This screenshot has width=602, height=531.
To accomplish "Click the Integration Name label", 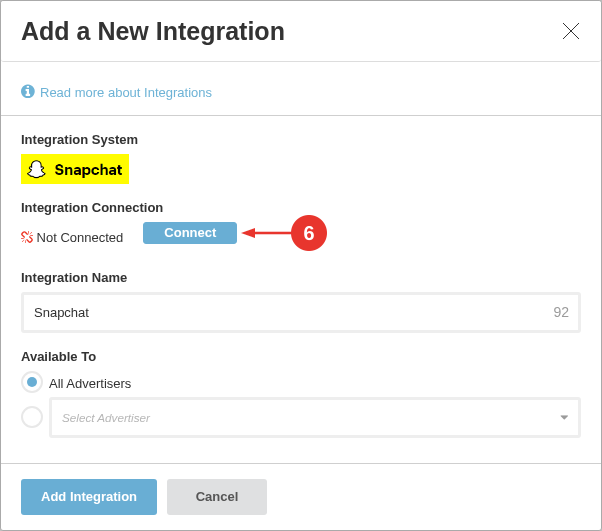I will 74,278.
